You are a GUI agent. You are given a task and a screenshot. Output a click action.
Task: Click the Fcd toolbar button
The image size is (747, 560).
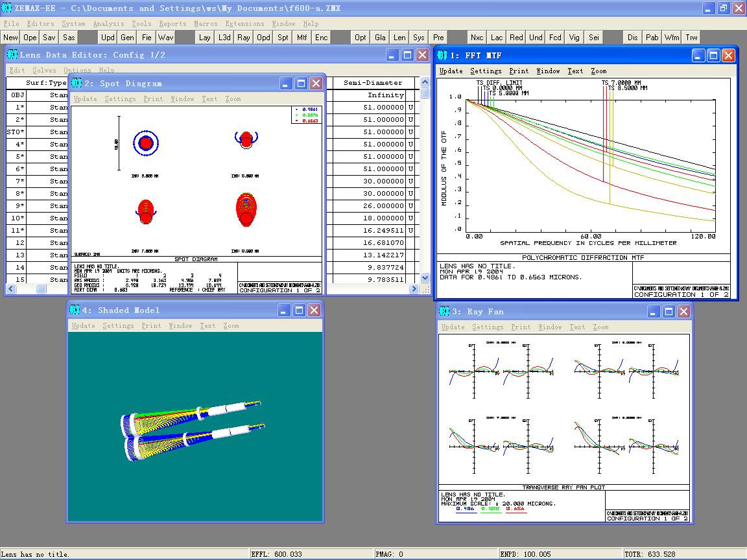click(555, 38)
